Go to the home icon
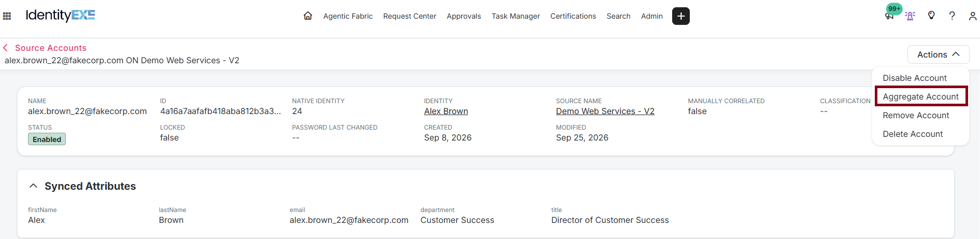Image resolution: width=980 pixels, height=239 pixels. pyautogui.click(x=308, y=16)
